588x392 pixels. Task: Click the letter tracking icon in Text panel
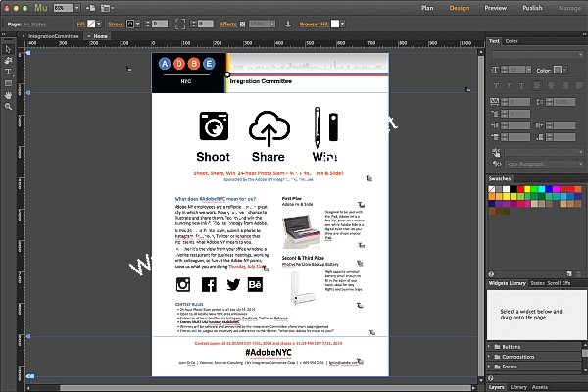(x=495, y=102)
